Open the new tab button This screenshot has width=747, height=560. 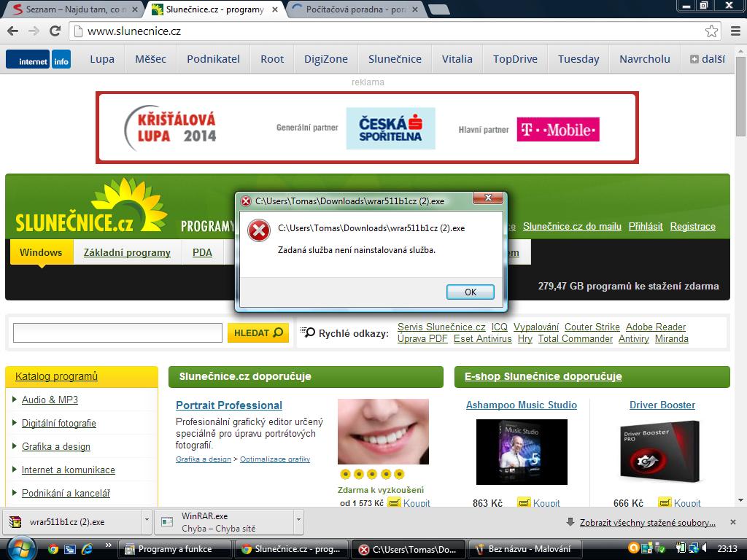(438, 9)
